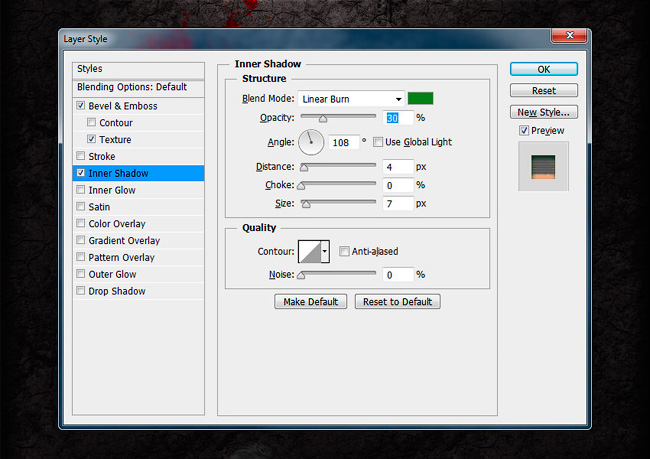Open the Stroke settings page

point(102,156)
